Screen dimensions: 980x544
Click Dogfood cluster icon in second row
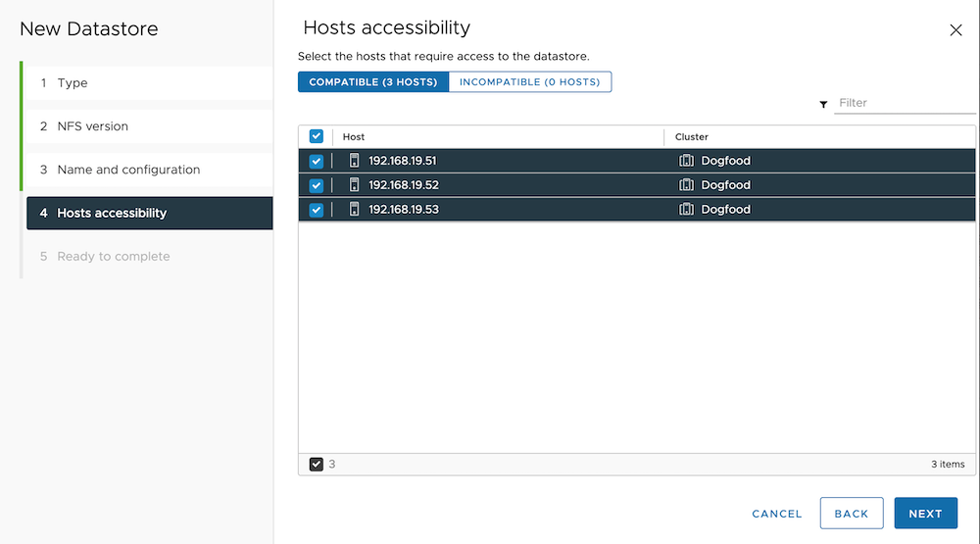point(686,185)
